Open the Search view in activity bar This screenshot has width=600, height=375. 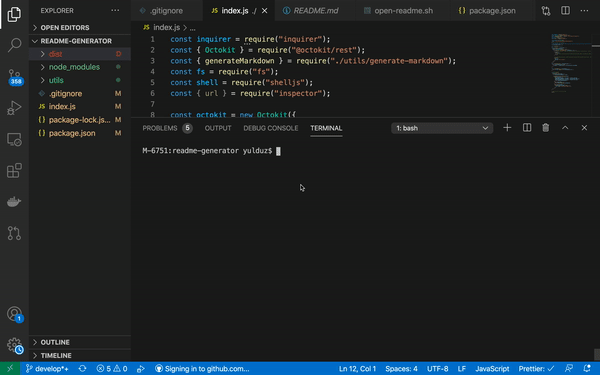point(14,45)
